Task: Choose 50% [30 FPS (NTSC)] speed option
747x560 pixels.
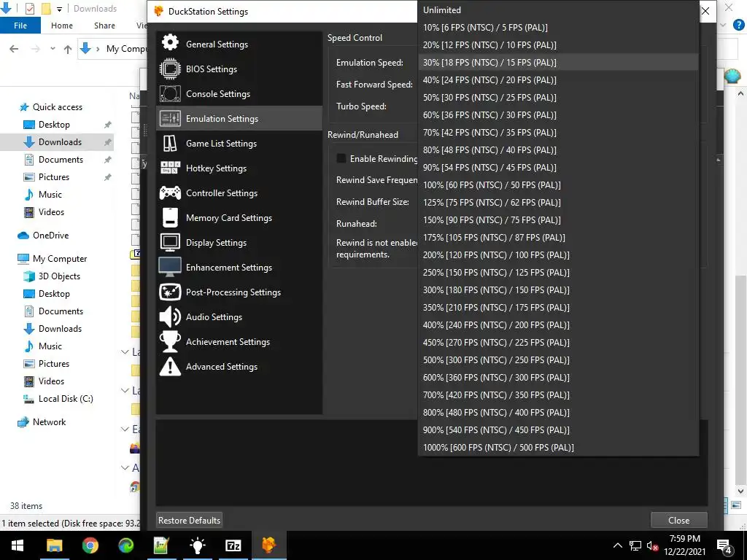Action: 558,98
